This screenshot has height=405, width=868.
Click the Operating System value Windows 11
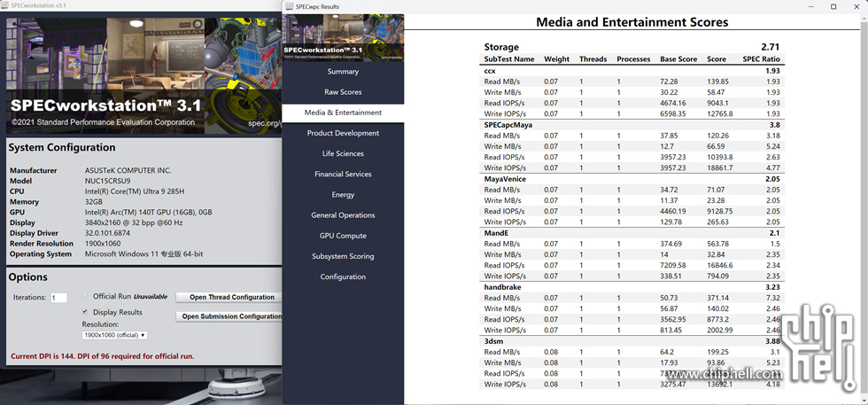tap(143, 254)
